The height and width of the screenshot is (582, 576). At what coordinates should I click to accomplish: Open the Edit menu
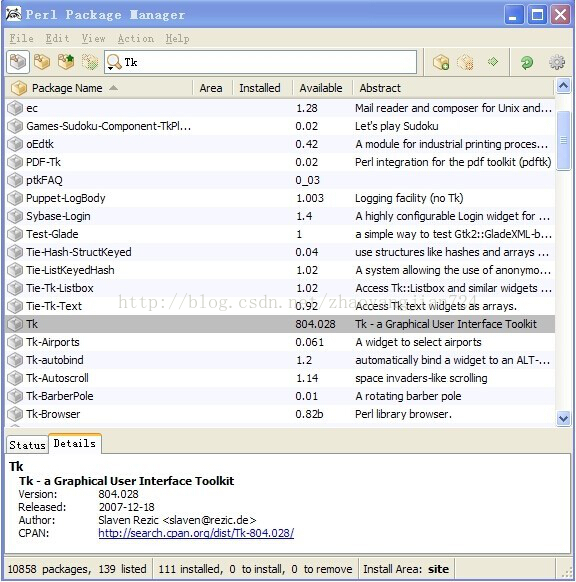pyautogui.click(x=57, y=38)
